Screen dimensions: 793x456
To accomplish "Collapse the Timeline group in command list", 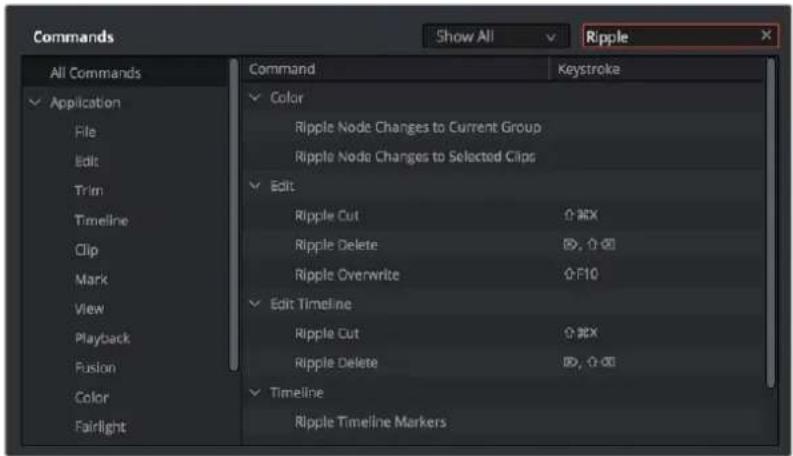I will click(255, 392).
